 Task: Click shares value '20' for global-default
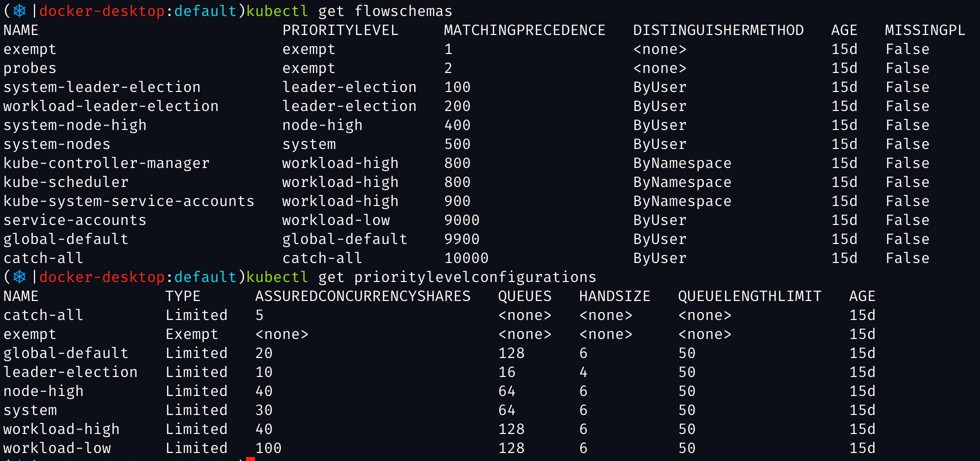coord(264,353)
